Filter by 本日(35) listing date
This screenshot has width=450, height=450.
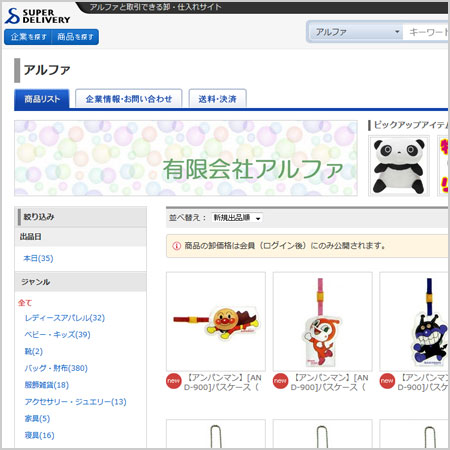point(38,258)
